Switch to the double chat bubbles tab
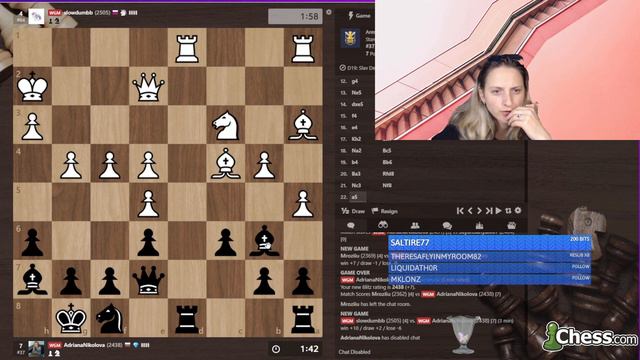Screen dimensions: 640x360 tap(447, 225)
